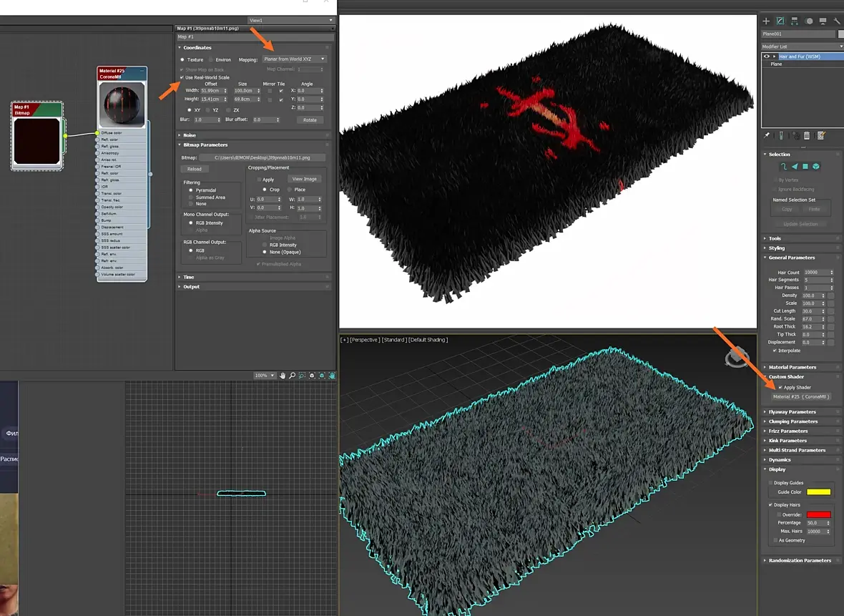Screen dimensions: 844x616
Task: Select Plane in the modifier stack
Action: pyautogui.click(x=776, y=64)
